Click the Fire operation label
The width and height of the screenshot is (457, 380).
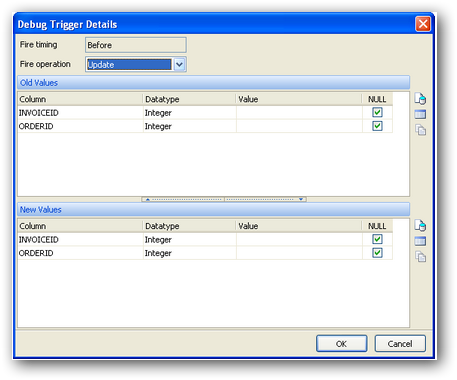[45, 64]
